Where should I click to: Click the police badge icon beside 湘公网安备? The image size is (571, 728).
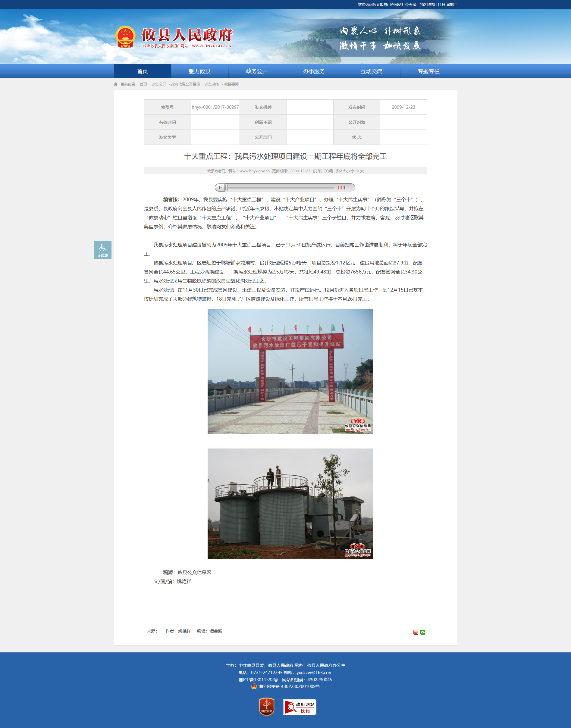[254, 686]
